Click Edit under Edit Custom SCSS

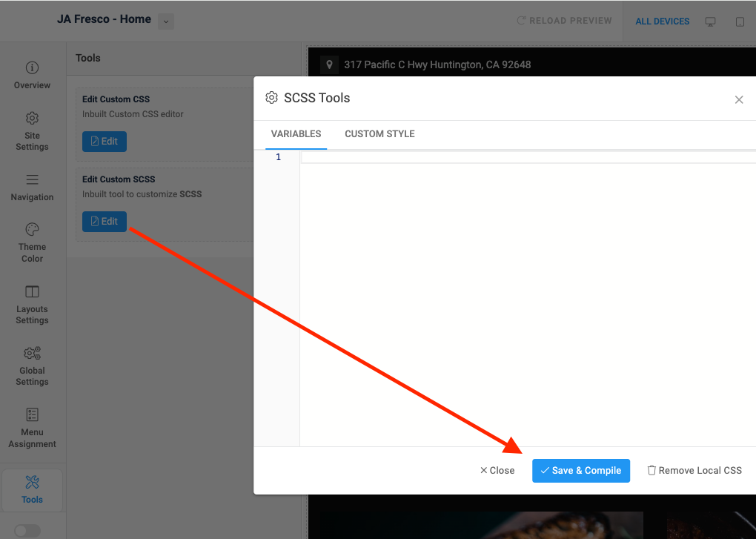tap(105, 221)
